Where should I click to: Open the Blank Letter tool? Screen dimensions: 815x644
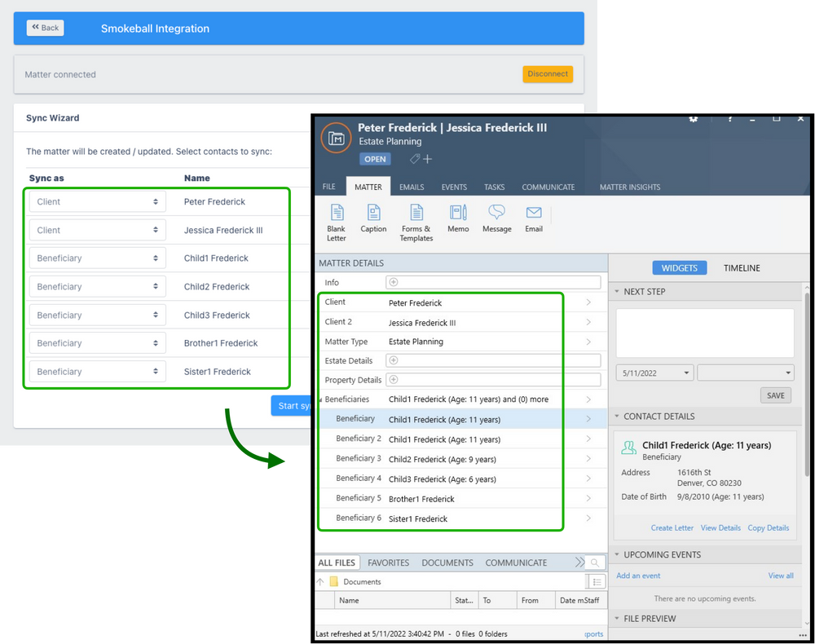[337, 221]
